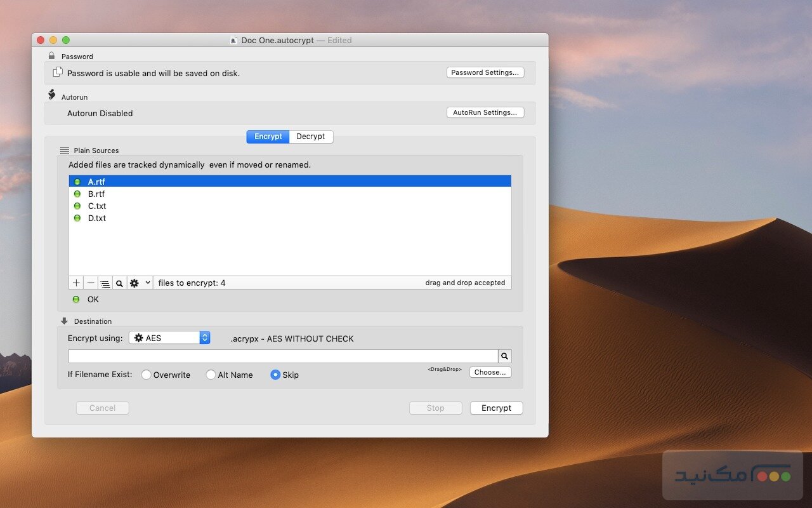
Task: Click the Password lock icon
Action: 52,55
